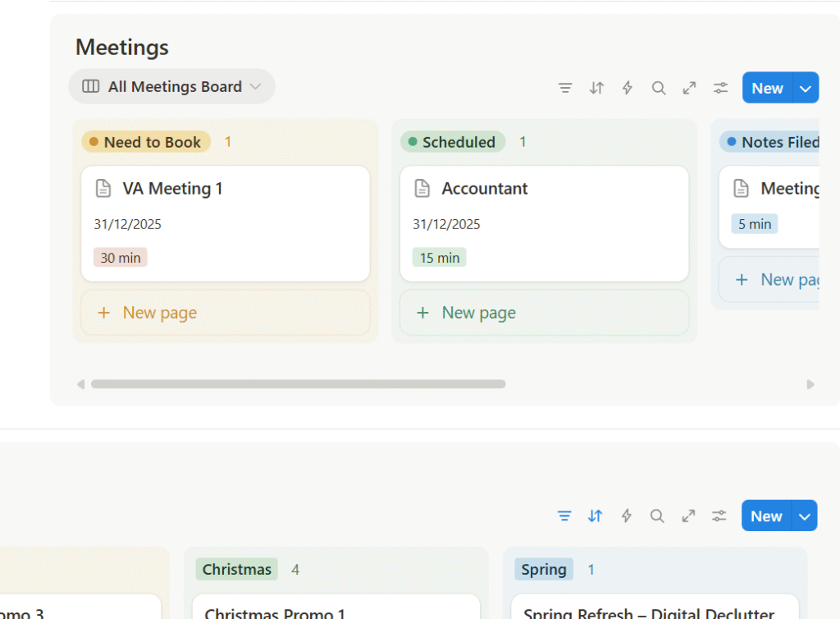The width and height of the screenshot is (840, 619).
Task: Click the New button in Meetings
Action: point(767,88)
